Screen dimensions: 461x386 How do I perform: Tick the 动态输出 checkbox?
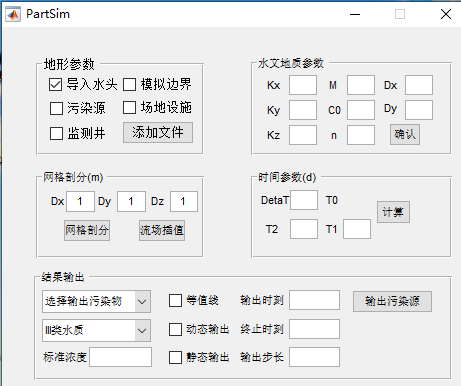click(x=175, y=329)
